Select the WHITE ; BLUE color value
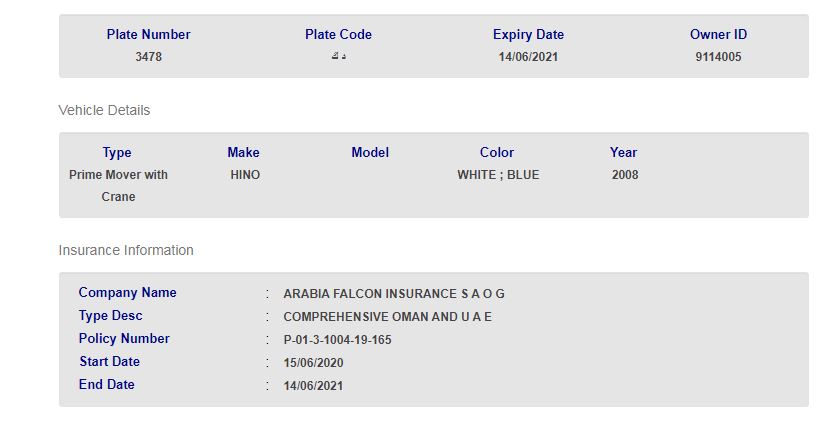 coord(498,175)
